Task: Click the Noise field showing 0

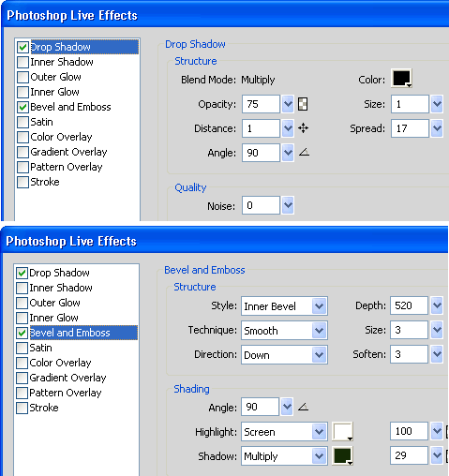Action: (x=261, y=205)
